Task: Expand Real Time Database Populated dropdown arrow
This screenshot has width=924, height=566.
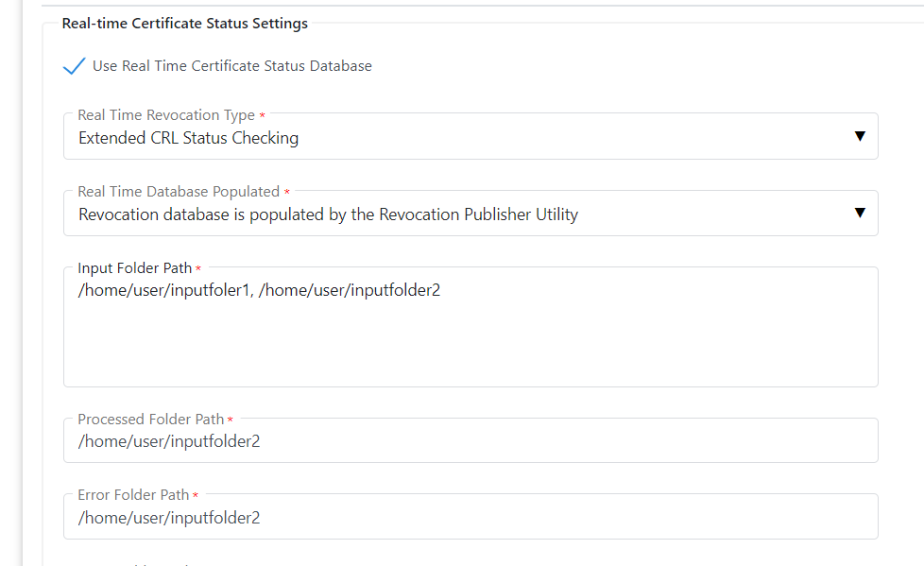Action: [x=859, y=213]
